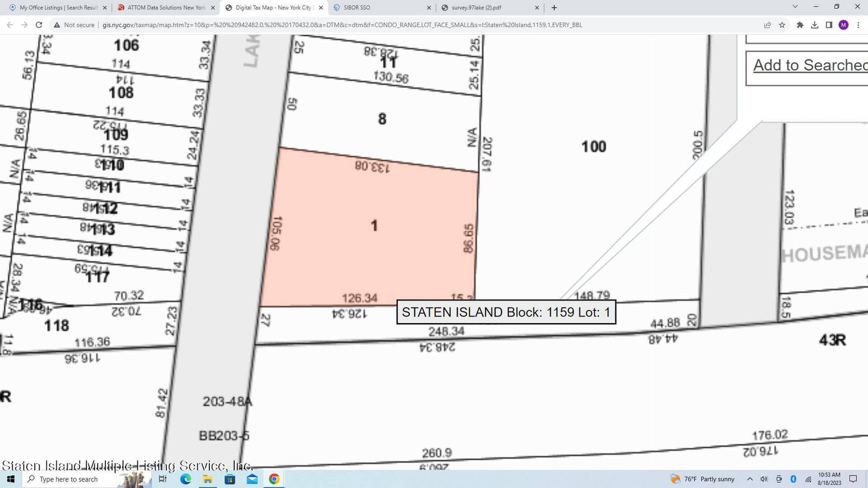Toggle the browser side panel icon
Screen dimensions: 868x488
(x=829, y=25)
